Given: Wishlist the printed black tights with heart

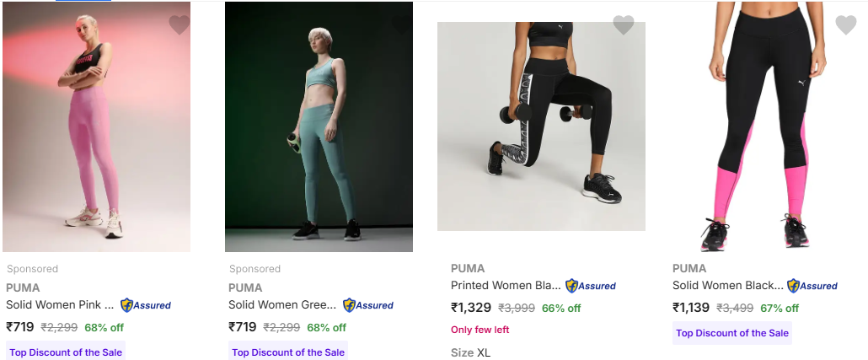Looking at the screenshot, I should point(624,25).
